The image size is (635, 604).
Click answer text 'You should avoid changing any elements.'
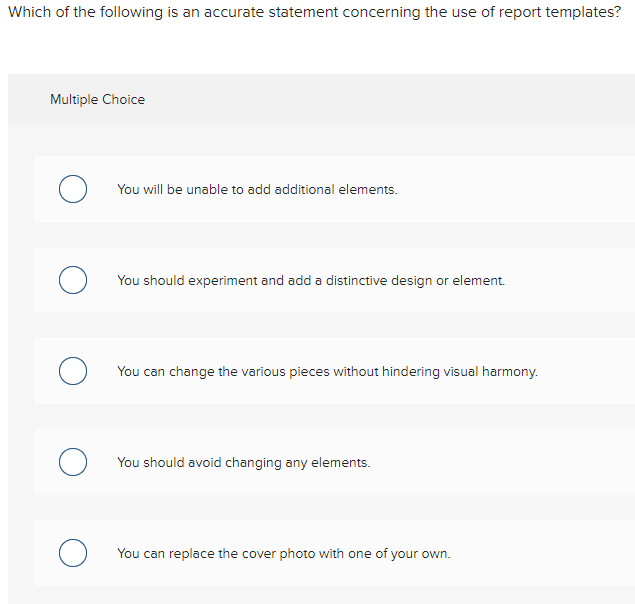click(x=244, y=462)
